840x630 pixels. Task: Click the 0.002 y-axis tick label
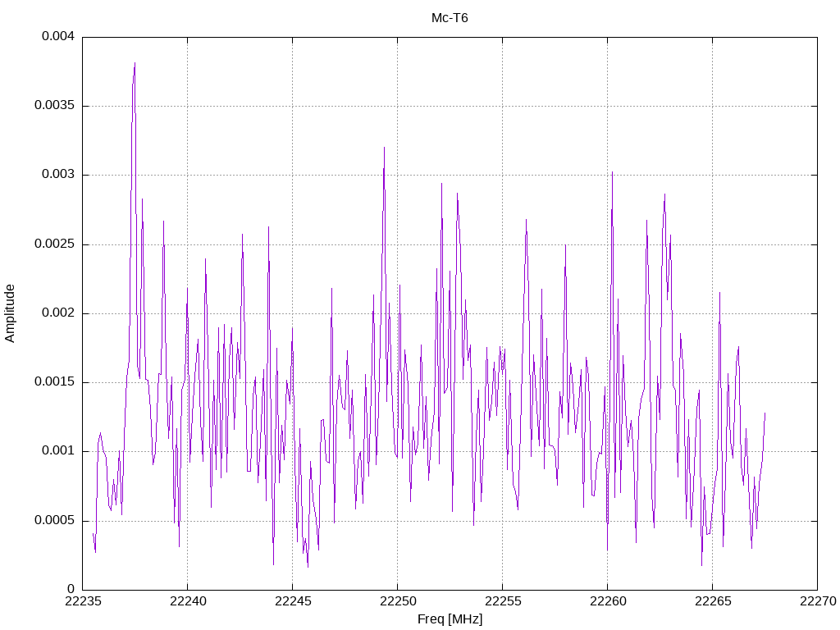click(58, 313)
